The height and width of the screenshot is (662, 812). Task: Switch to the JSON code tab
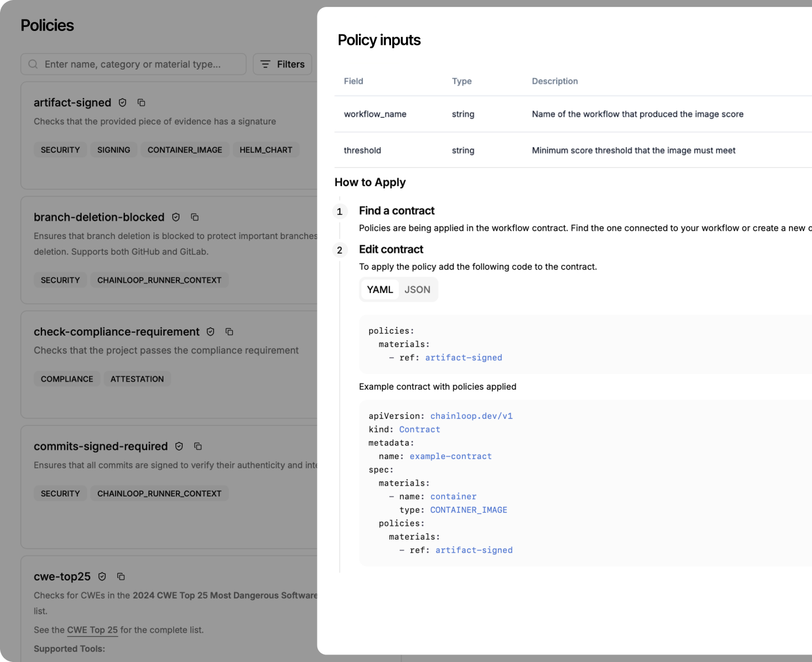(418, 290)
